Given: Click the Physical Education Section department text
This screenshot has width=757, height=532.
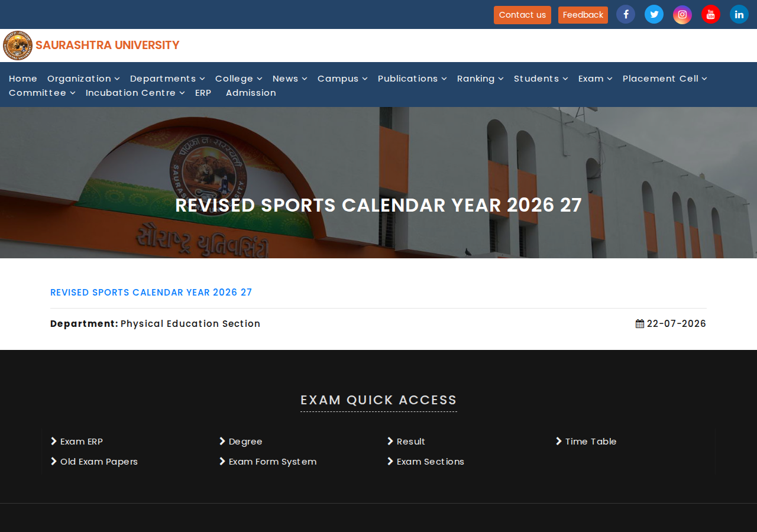Looking at the screenshot, I should (190, 324).
